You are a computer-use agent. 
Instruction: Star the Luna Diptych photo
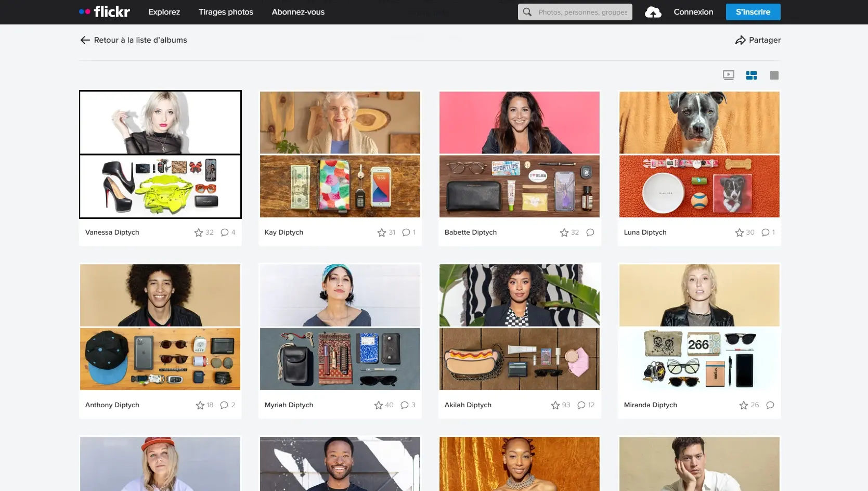click(740, 232)
